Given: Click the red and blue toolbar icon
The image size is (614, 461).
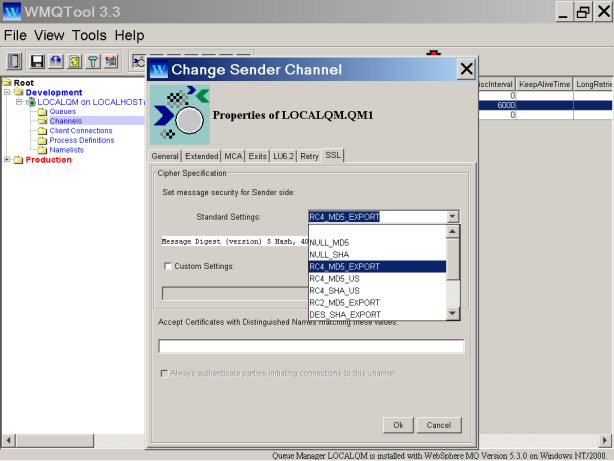Looking at the screenshot, I should 111,61.
